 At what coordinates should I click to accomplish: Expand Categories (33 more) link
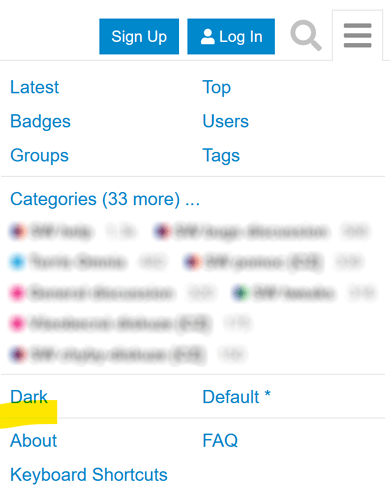coord(105,199)
